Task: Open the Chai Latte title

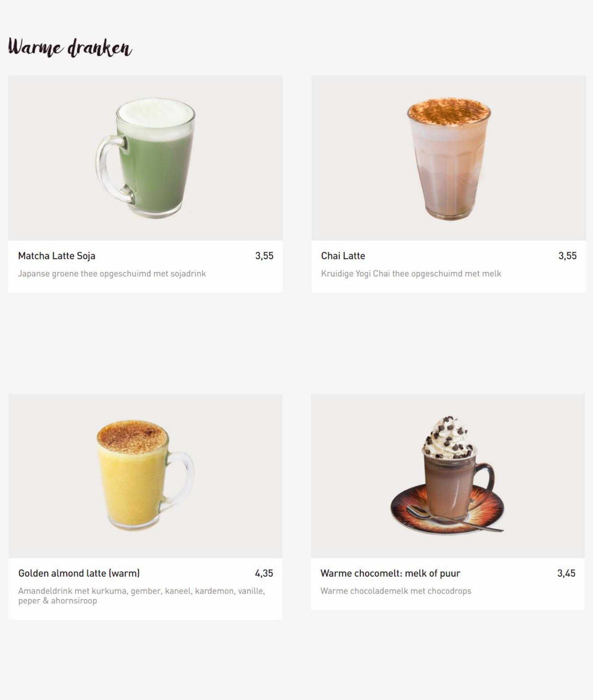Action: [343, 256]
